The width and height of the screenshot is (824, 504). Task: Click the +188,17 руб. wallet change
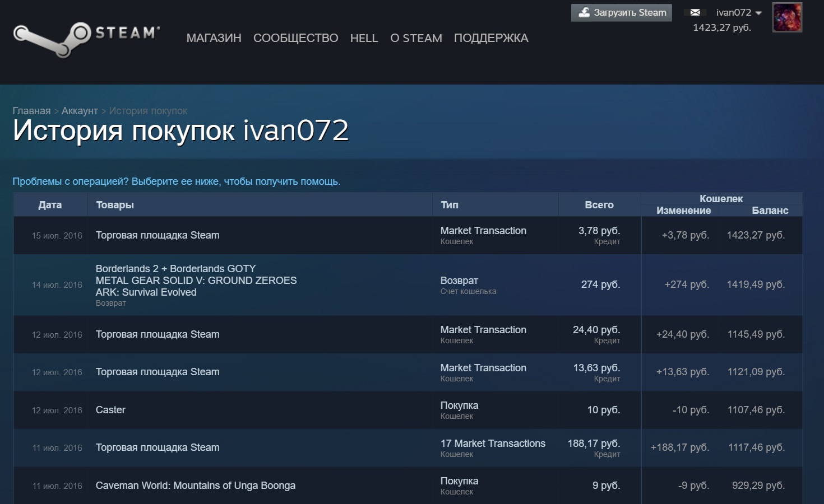(680, 447)
